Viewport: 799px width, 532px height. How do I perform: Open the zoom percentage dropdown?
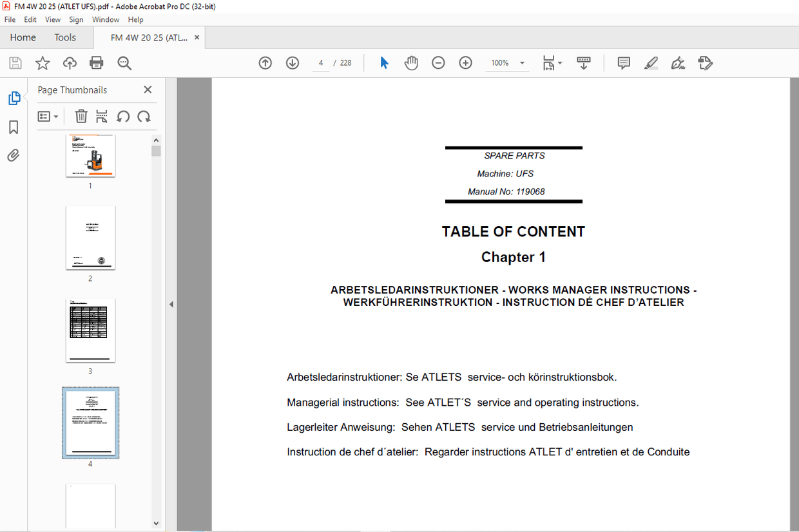point(522,62)
